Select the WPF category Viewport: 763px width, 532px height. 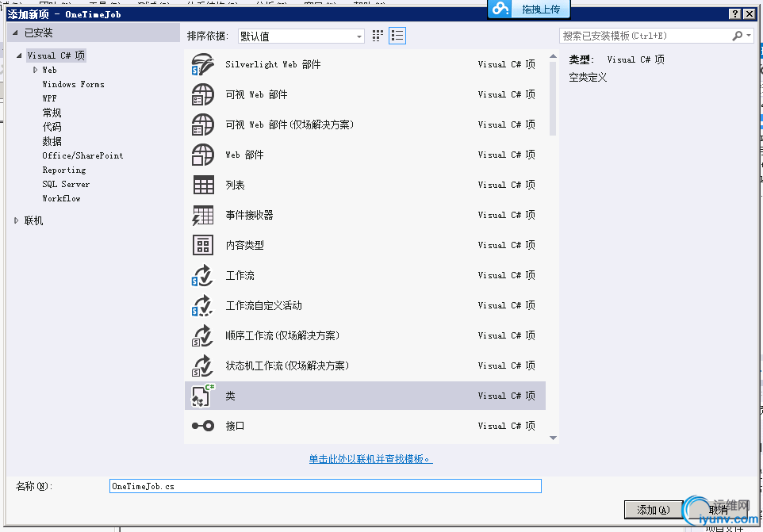[49, 98]
